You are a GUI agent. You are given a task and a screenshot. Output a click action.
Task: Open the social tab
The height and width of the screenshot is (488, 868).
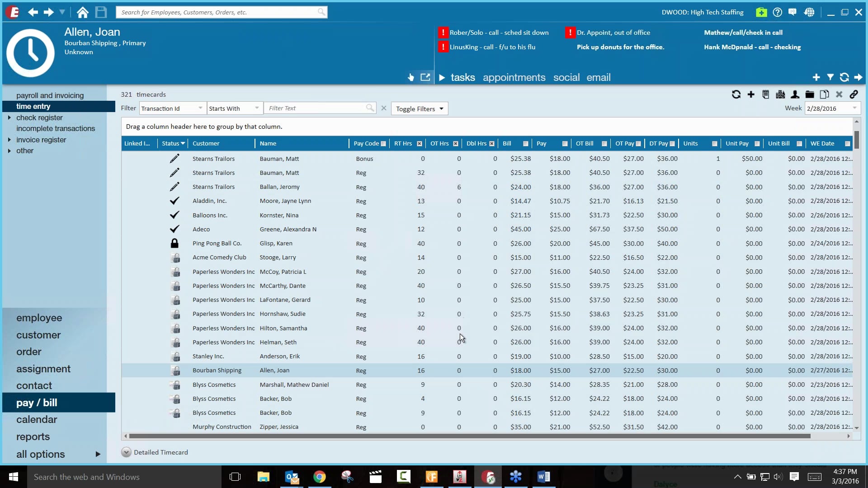point(566,77)
